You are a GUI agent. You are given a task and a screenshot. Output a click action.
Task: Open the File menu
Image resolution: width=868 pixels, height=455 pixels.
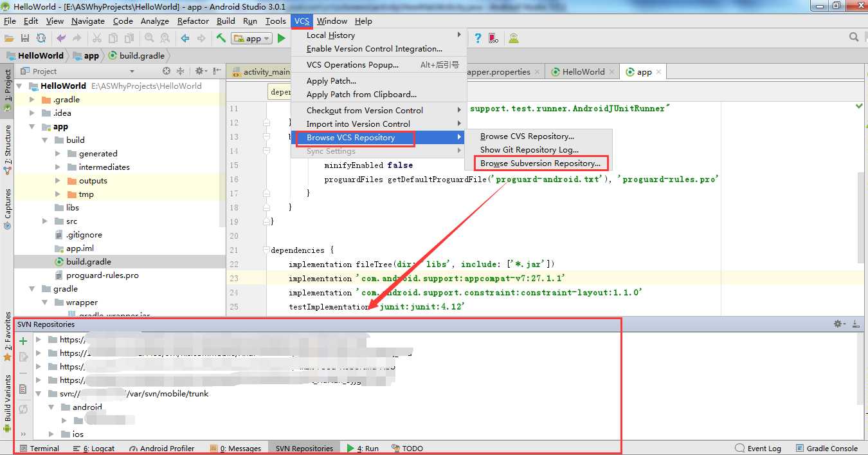(x=10, y=21)
